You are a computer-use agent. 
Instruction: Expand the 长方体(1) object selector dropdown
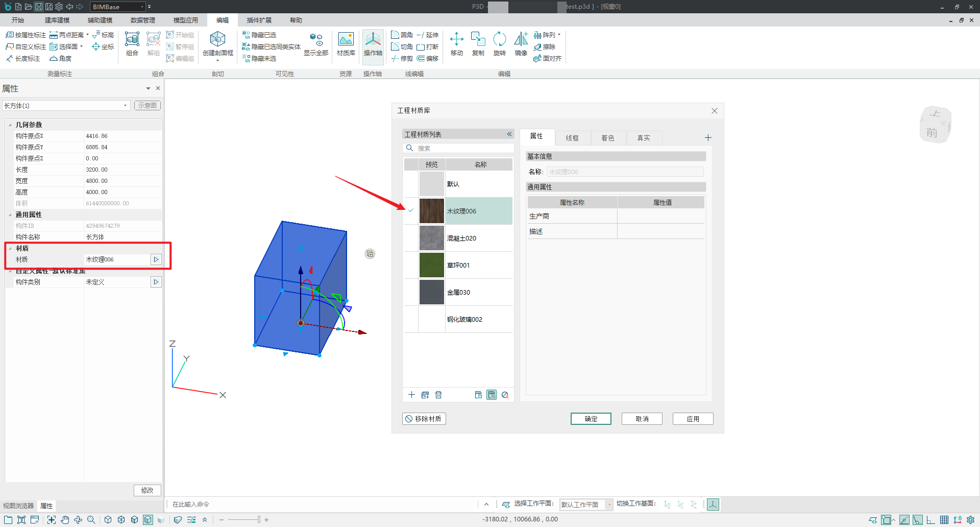[x=125, y=106]
